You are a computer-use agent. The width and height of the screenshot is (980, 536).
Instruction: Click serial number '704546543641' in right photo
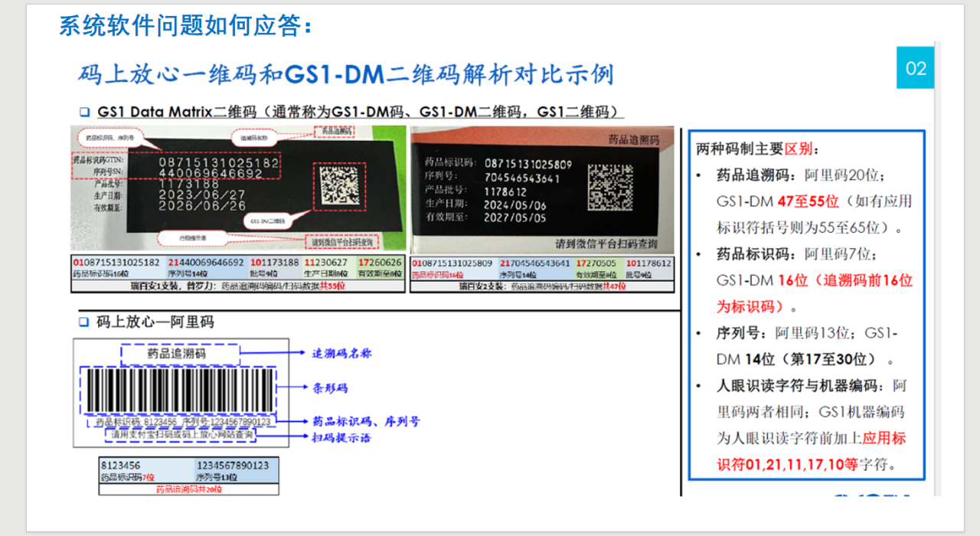[521, 178]
